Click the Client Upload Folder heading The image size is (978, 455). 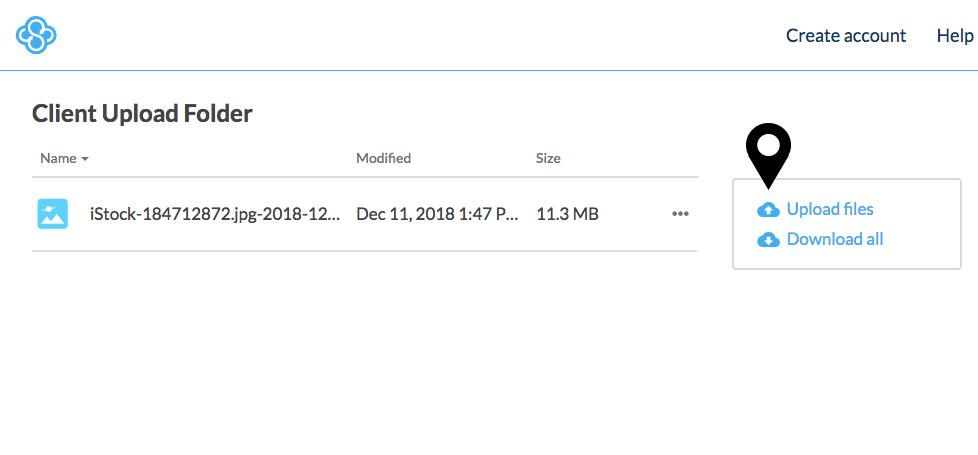(x=142, y=114)
